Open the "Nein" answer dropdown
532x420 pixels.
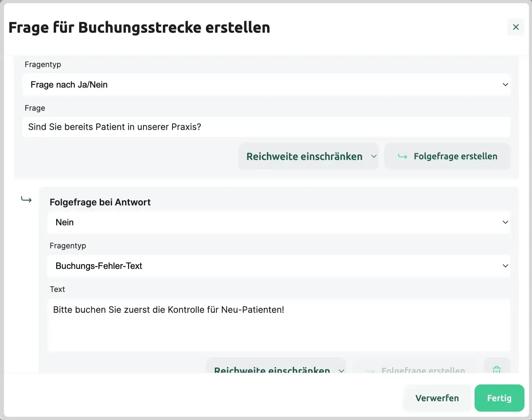click(x=279, y=222)
